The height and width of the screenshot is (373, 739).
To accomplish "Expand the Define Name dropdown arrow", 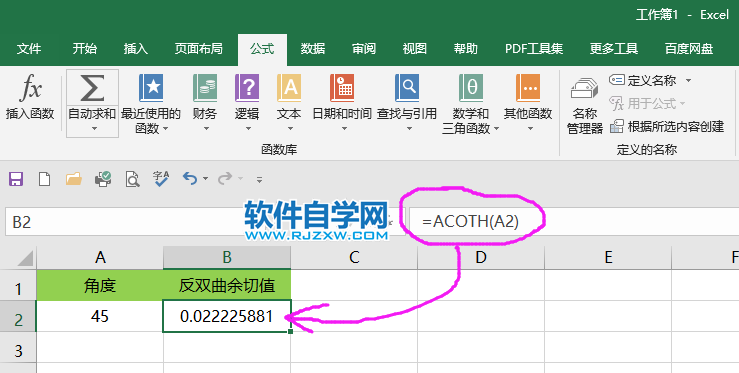I will (689, 81).
